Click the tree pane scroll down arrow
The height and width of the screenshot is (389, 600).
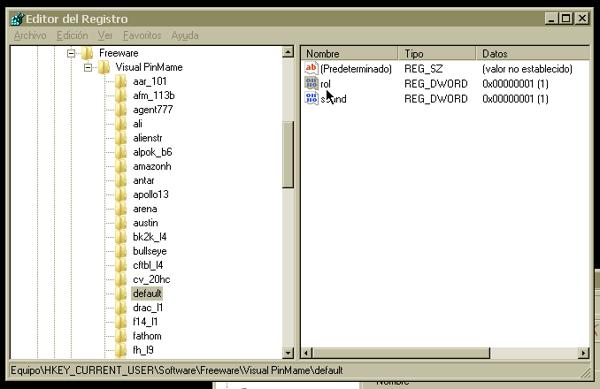click(288, 353)
